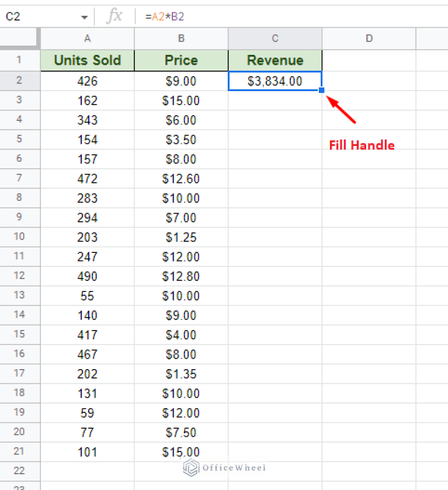Click the Revenue header cell
This screenshot has height=490, width=448.
[275, 60]
